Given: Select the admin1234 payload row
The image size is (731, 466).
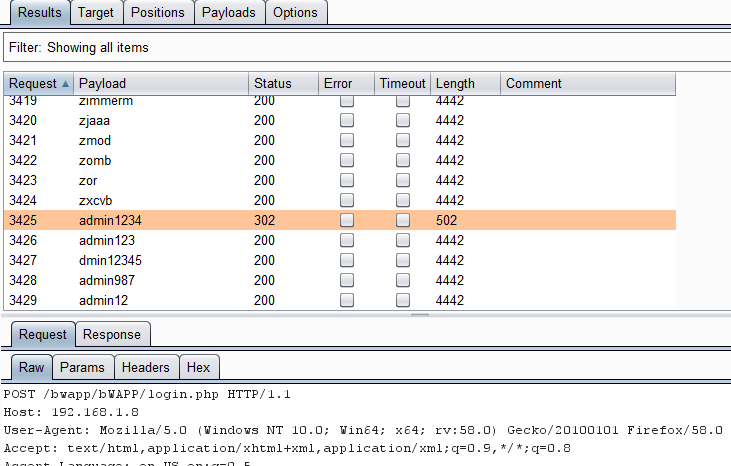Looking at the screenshot, I should coord(340,220).
